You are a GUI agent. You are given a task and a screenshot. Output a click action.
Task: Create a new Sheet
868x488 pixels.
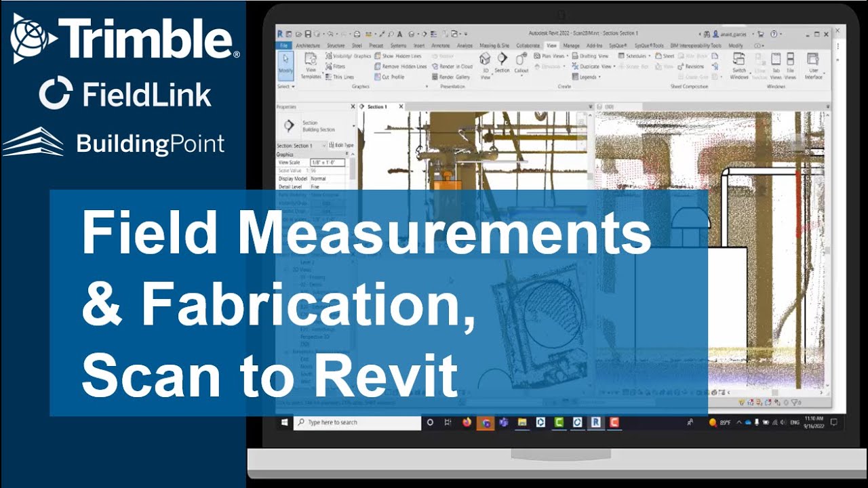tap(665, 56)
